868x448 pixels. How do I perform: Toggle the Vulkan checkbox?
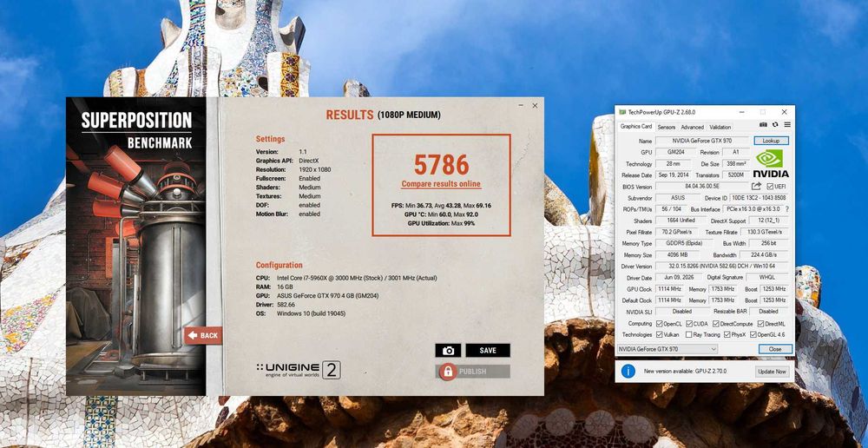660,334
